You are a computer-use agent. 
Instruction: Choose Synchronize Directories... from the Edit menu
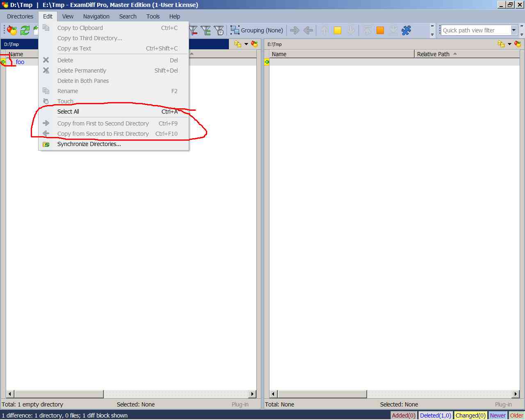(114, 144)
